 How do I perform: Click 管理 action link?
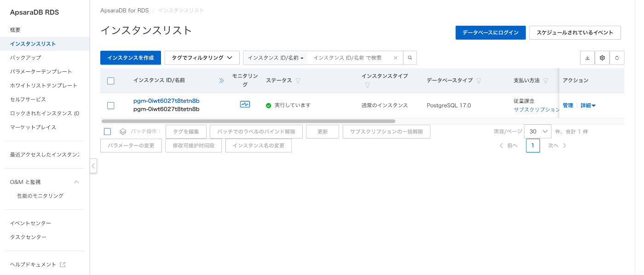tap(568, 105)
